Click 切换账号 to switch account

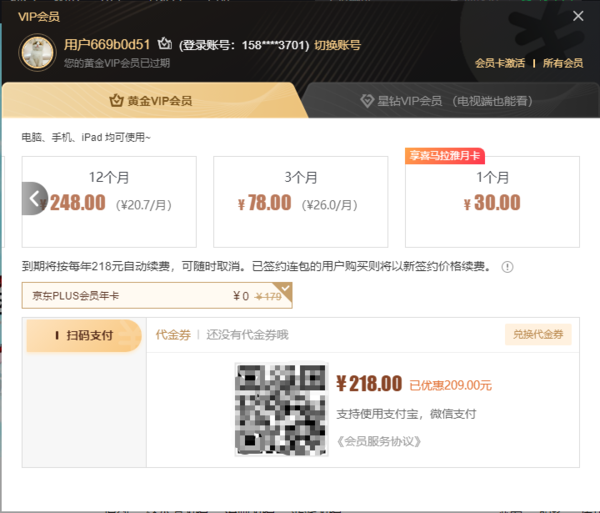337,45
